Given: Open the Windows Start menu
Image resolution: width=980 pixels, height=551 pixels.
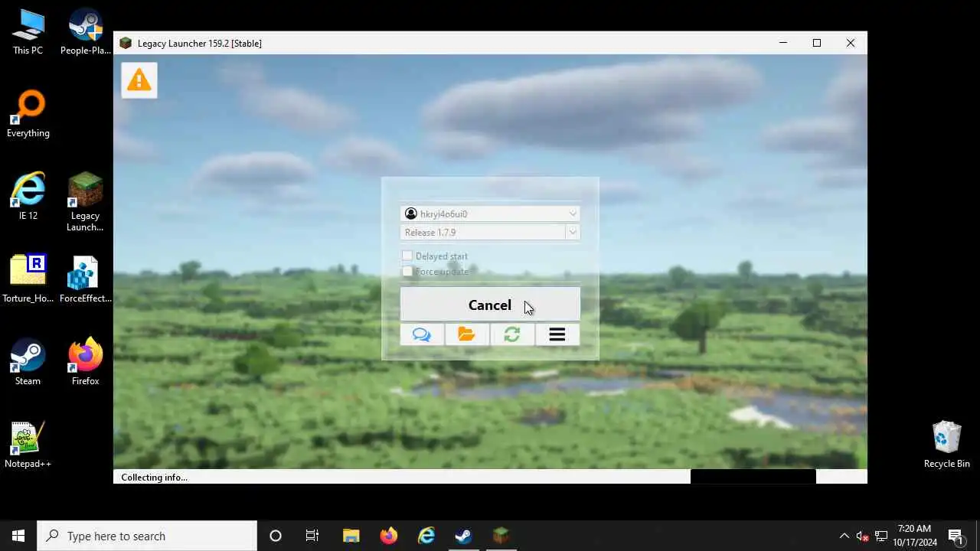Looking at the screenshot, I should point(18,536).
